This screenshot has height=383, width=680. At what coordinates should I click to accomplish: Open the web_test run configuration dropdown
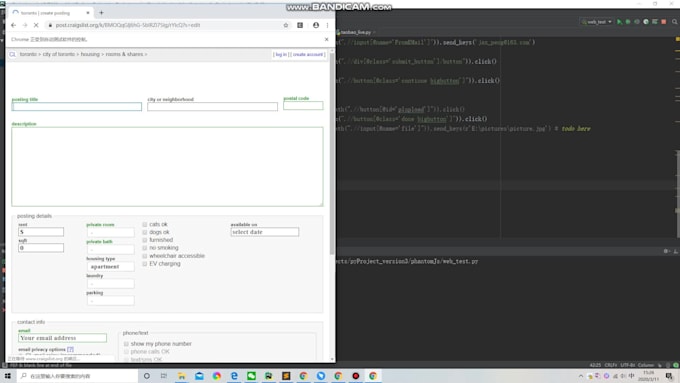coord(597,22)
